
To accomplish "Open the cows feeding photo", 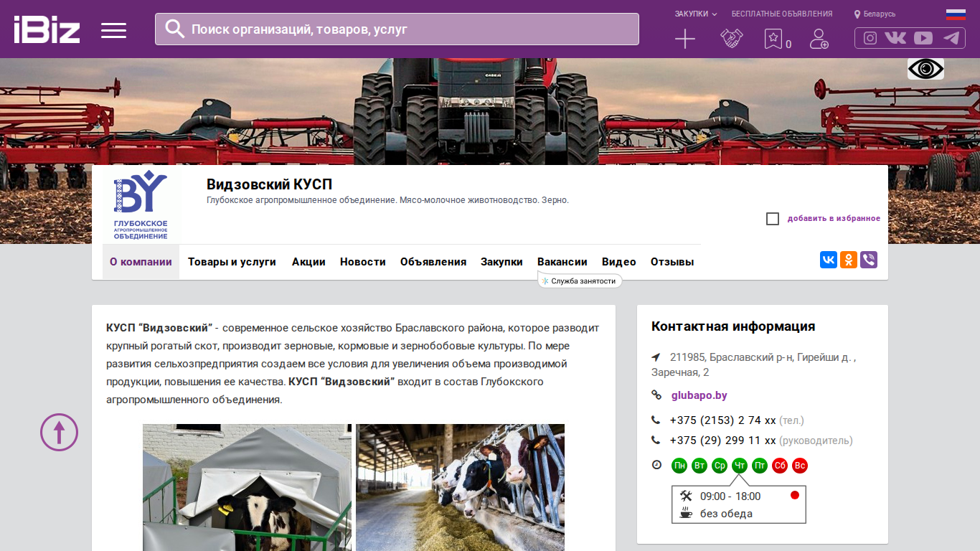I will click(460, 487).
